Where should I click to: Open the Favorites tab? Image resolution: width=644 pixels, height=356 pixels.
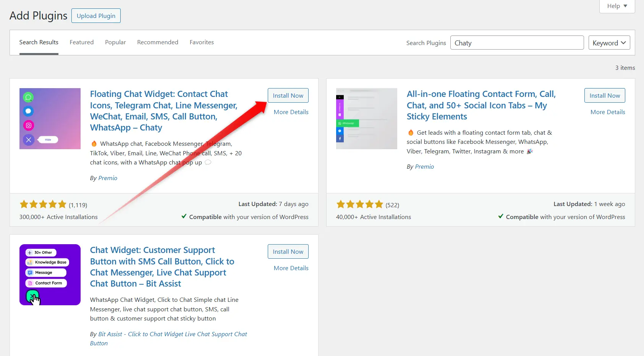(x=202, y=42)
